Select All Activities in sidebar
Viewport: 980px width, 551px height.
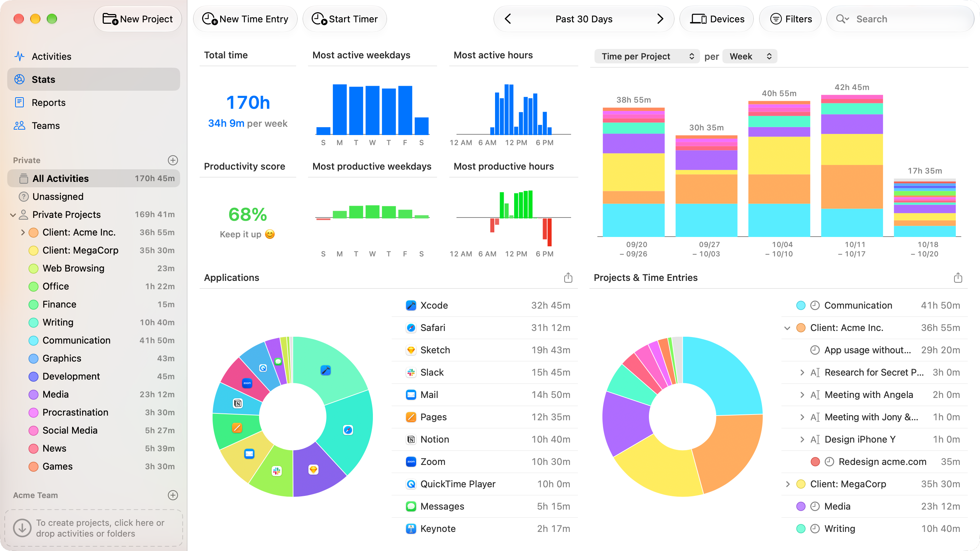tap(94, 178)
